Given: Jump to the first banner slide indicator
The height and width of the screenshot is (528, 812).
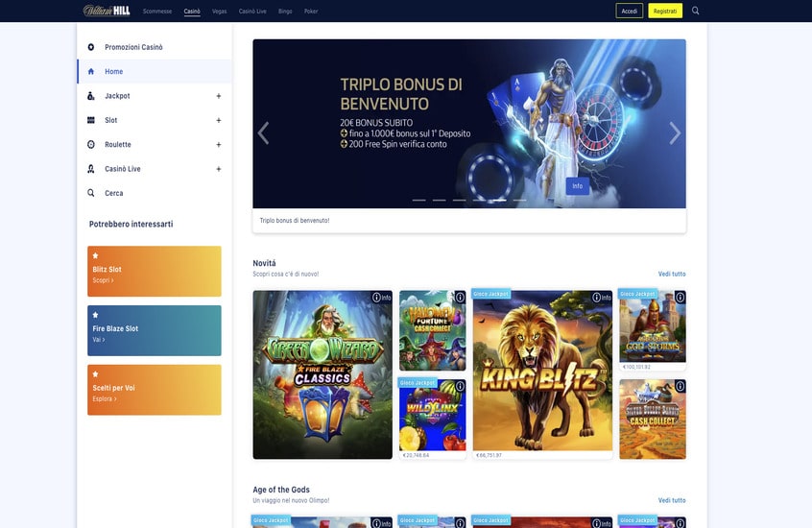Looking at the screenshot, I should pos(418,200).
